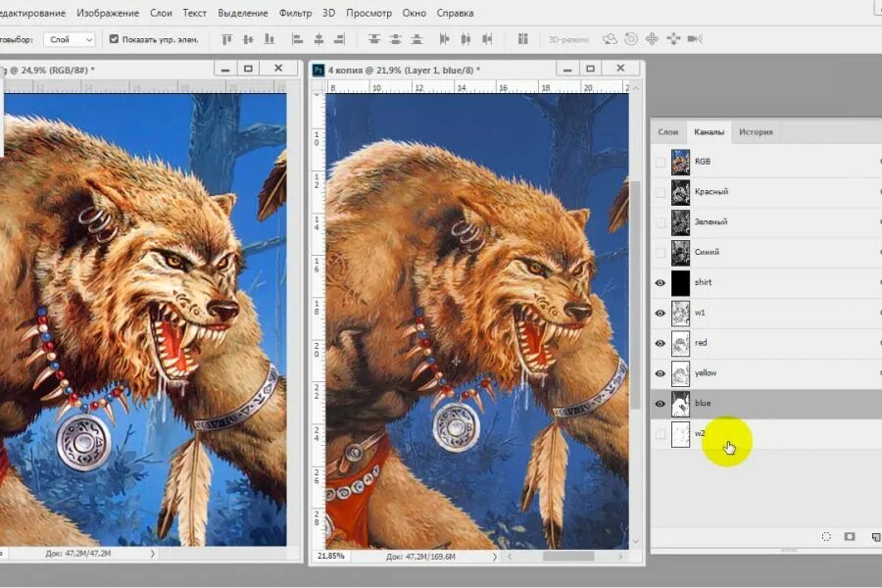Image resolution: width=882 pixels, height=588 pixels.
Task: Click the distribute right edges icon
Action: [487, 39]
